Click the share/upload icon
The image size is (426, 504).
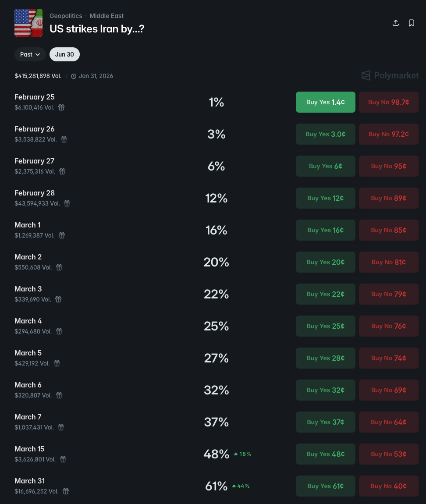click(395, 23)
